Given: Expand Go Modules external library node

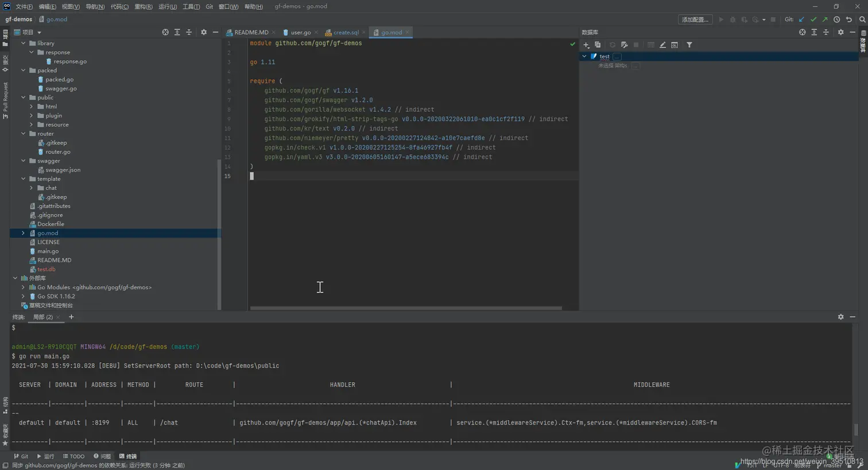Looking at the screenshot, I should tap(24, 287).
